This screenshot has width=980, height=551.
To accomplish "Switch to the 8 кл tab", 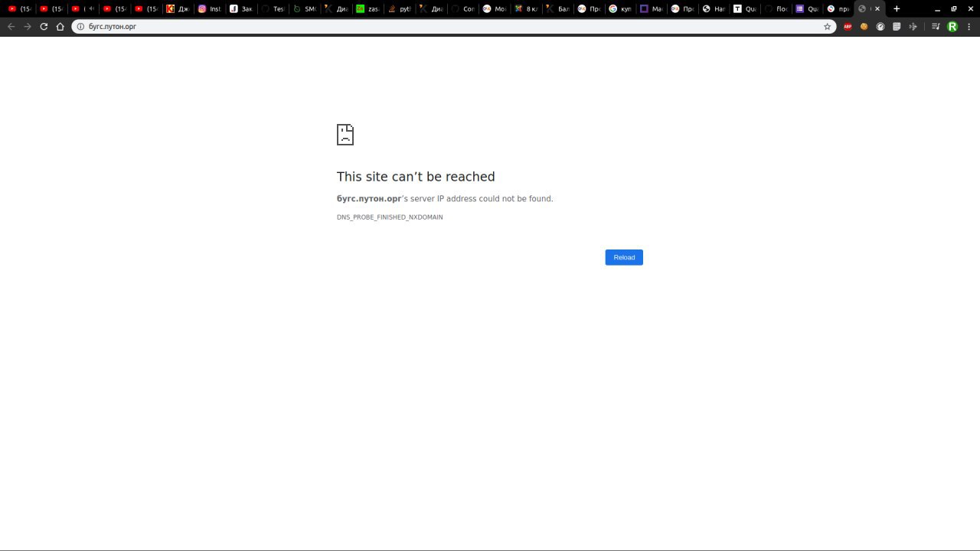I will point(525,8).
